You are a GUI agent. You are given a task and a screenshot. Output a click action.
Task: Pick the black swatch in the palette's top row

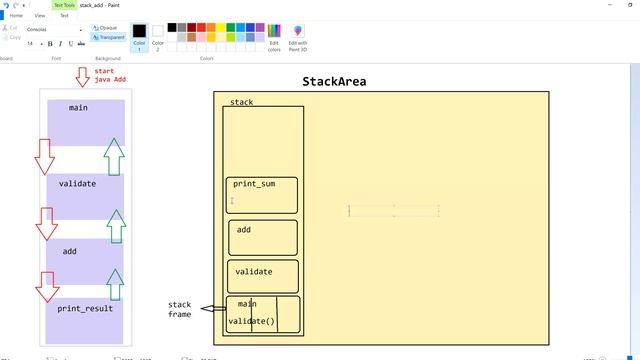point(172,27)
